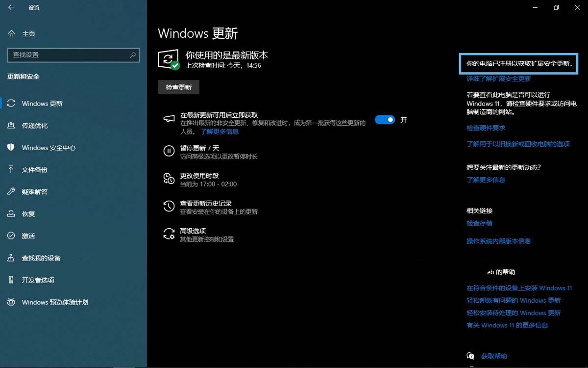
Task: Focus the 查找设置 search box
Action: 73,55
